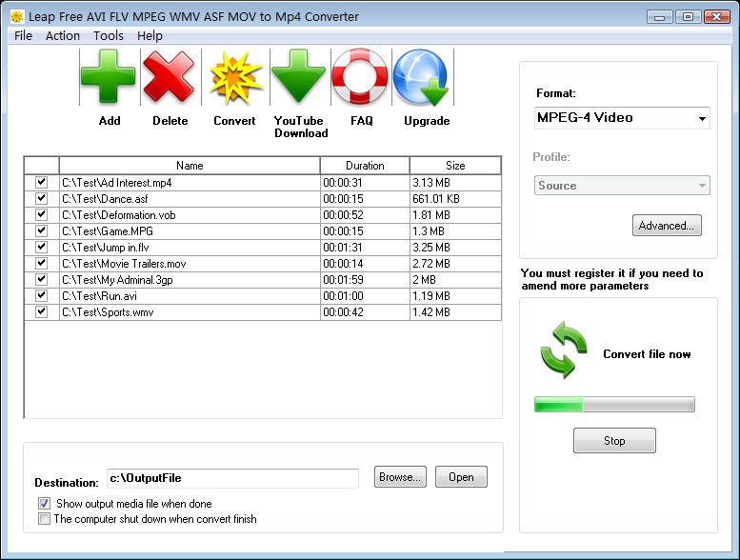
Task: Click the Destination path input field
Action: click(x=232, y=478)
